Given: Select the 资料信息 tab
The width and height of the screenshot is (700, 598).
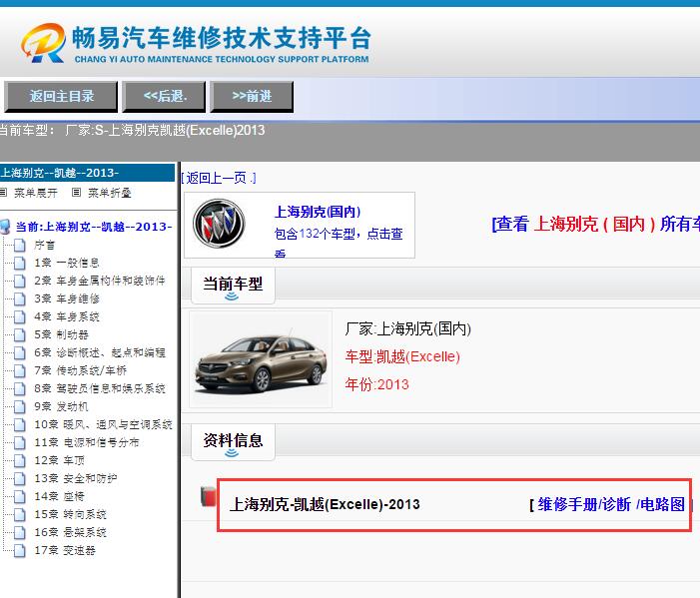Looking at the screenshot, I should coord(233,442).
